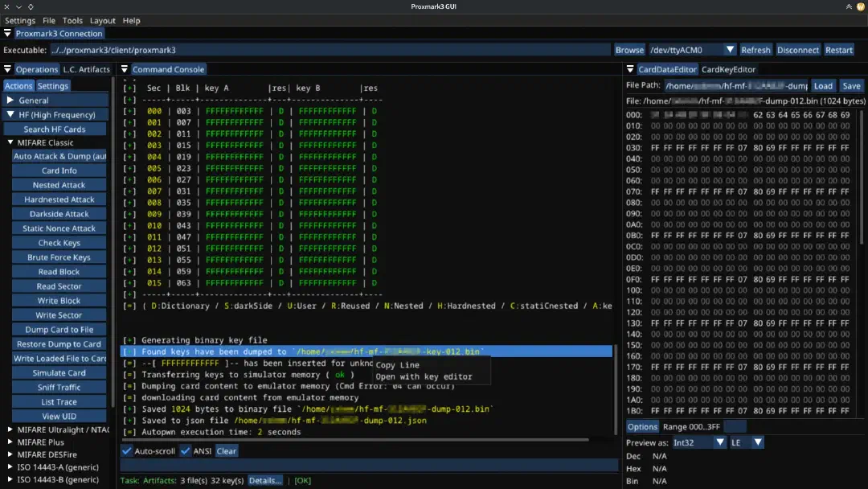Click the Write Sector action
868x489 pixels.
[x=59, y=315]
